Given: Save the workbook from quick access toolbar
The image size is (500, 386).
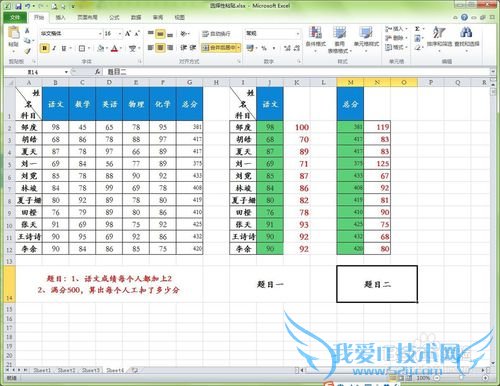Looking at the screenshot, I should pyautogui.click(x=19, y=6).
